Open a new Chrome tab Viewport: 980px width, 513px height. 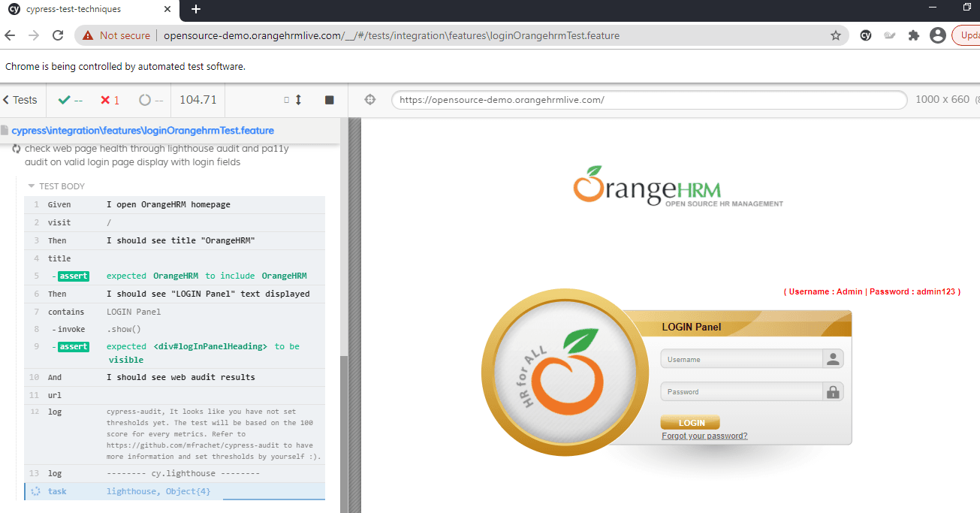(196, 9)
